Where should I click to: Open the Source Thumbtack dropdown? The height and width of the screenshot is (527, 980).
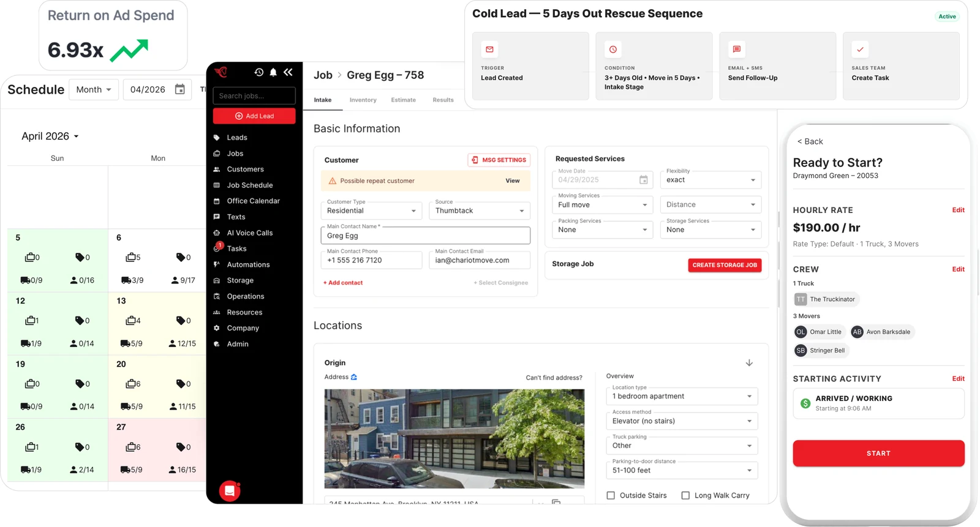[x=480, y=211]
